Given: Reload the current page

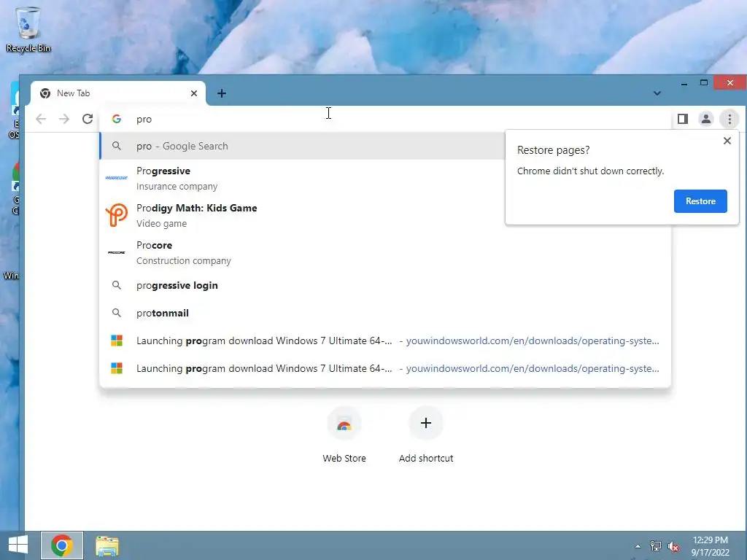Looking at the screenshot, I should [88, 119].
